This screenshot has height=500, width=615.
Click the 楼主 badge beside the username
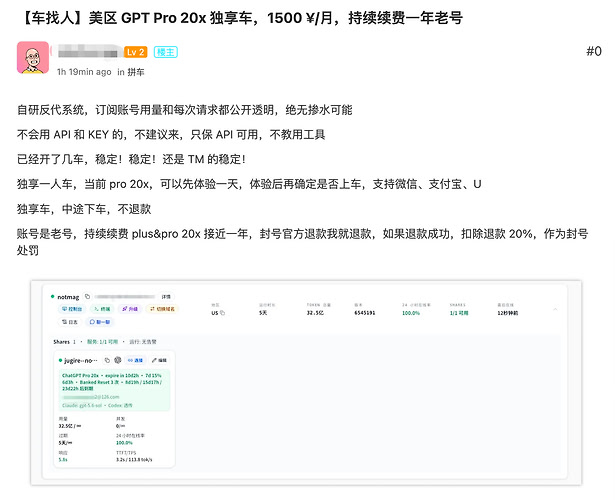click(x=166, y=52)
